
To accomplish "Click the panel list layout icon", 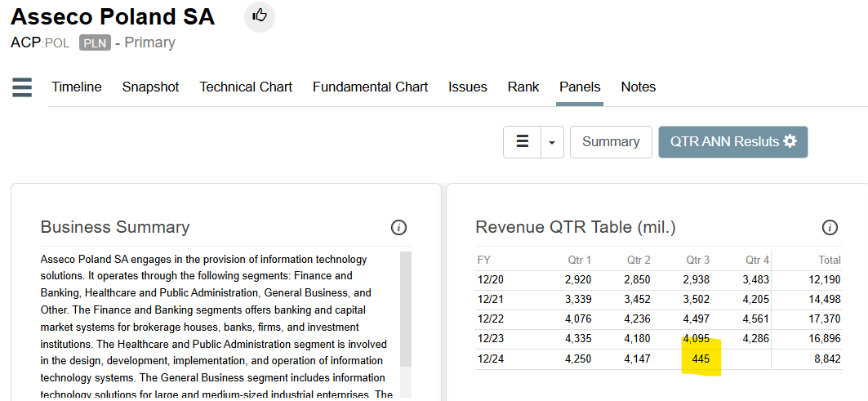I will pos(523,142).
